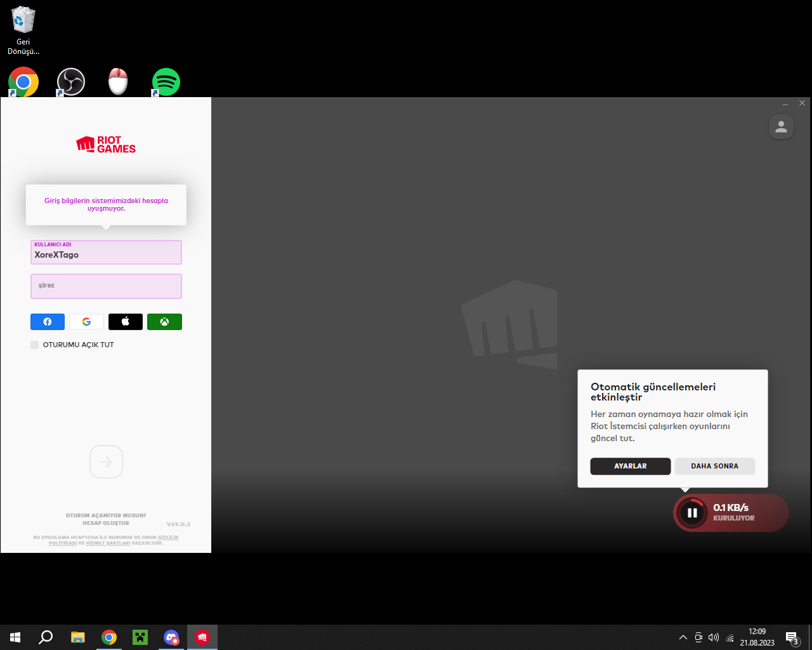Image resolution: width=812 pixels, height=650 pixels.
Task: Select the V69.0.3 version text
Action: click(178, 524)
